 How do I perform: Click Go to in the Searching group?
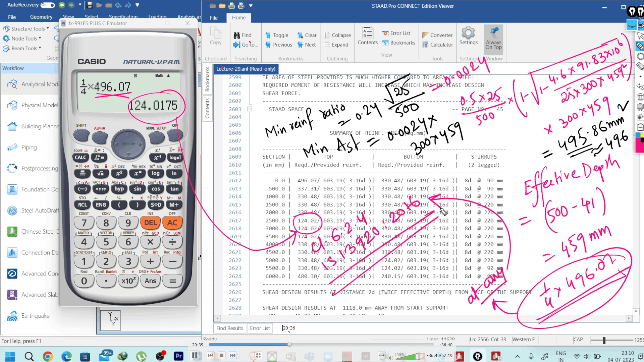[x=246, y=45]
